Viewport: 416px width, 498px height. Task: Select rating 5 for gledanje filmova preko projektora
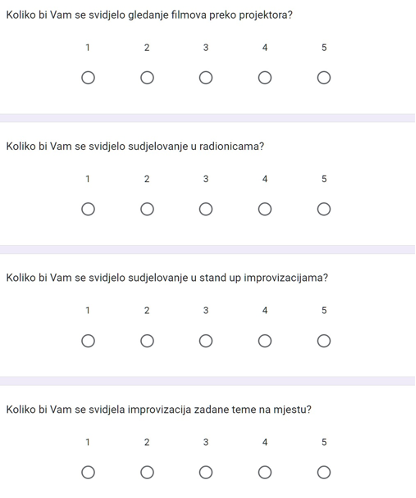pos(324,78)
